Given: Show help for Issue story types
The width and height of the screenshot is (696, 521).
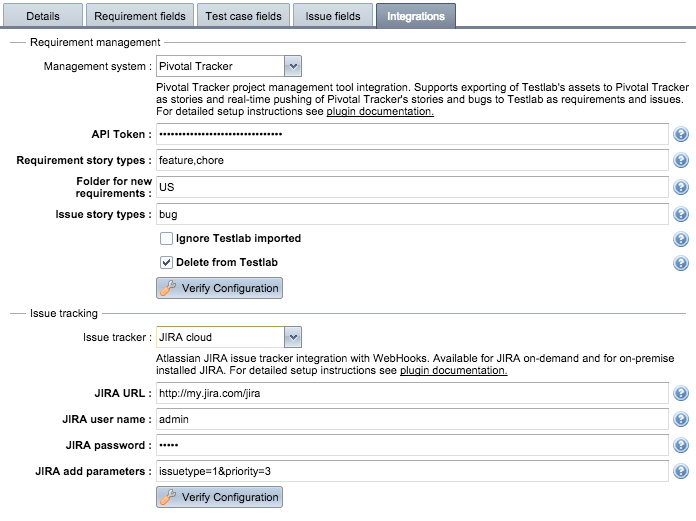Looking at the screenshot, I should 680,214.
